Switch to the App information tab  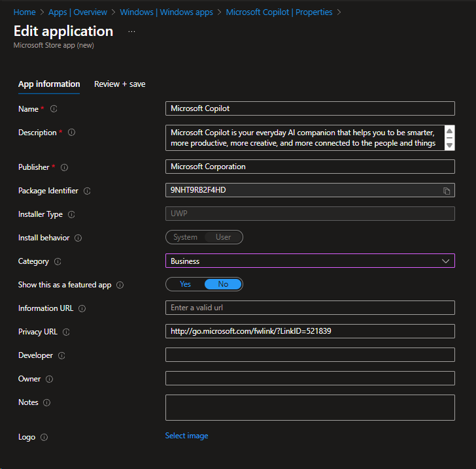[x=49, y=84]
